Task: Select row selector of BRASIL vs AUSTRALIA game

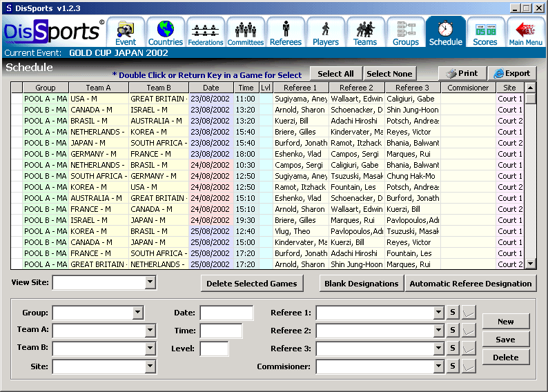Action: click(17, 121)
